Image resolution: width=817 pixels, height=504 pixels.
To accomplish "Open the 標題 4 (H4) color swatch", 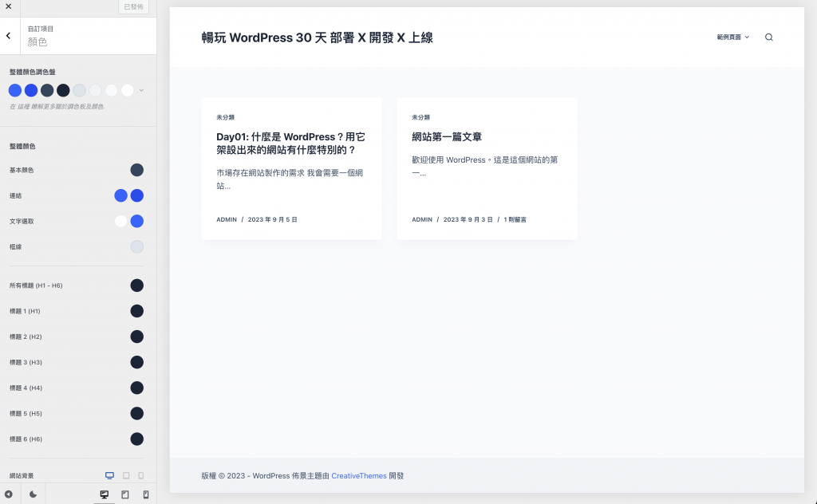I will click(137, 388).
